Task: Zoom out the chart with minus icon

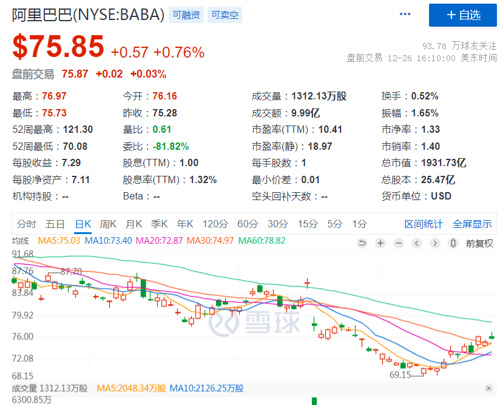Action: [398, 243]
